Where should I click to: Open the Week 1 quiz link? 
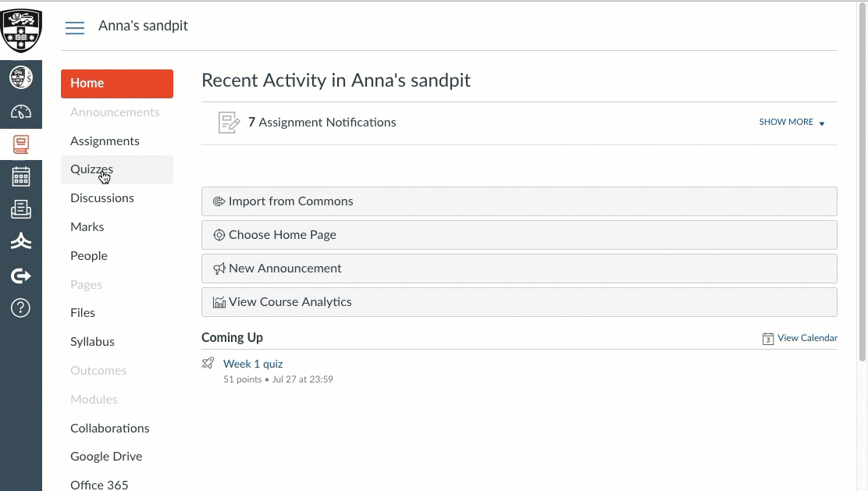pos(253,364)
